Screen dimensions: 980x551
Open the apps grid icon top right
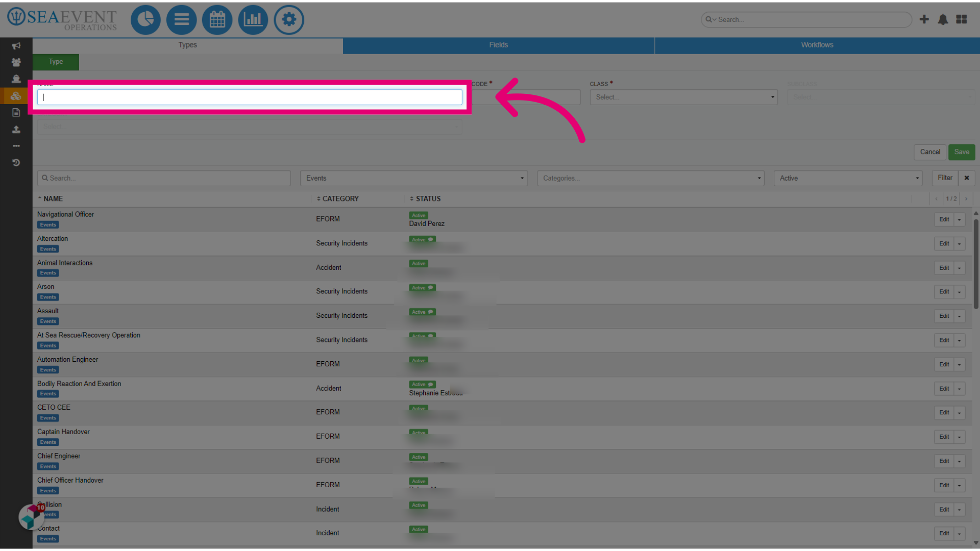962,19
